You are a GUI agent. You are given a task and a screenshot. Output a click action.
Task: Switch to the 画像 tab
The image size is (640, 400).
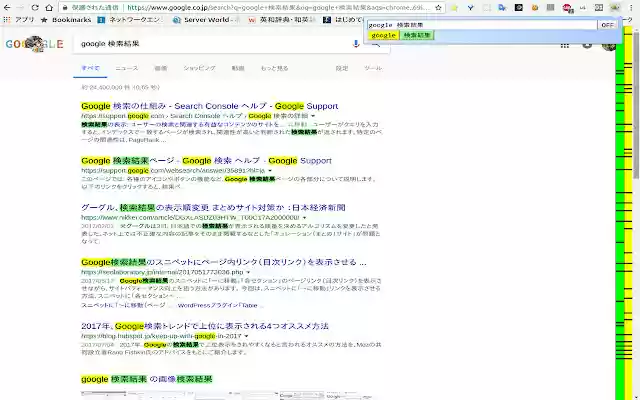(x=161, y=68)
